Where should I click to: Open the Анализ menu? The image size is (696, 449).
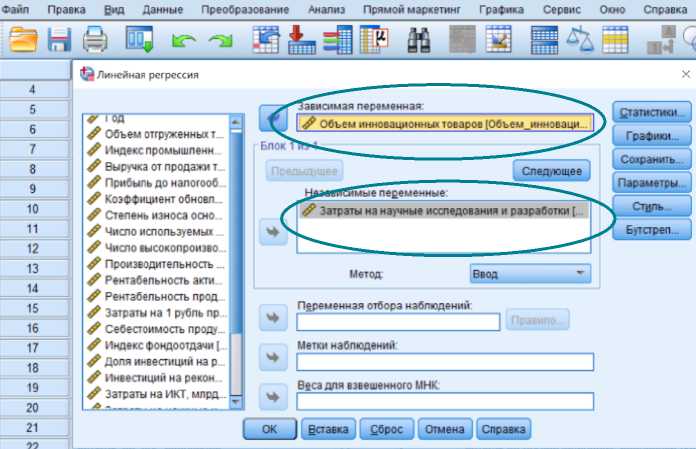click(x=326, y=9)
